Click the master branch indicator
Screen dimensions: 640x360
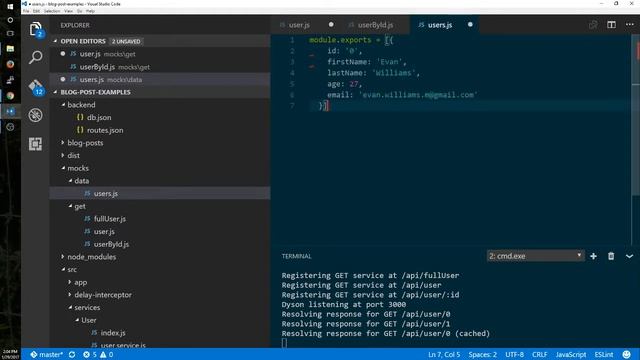point(47,354)
